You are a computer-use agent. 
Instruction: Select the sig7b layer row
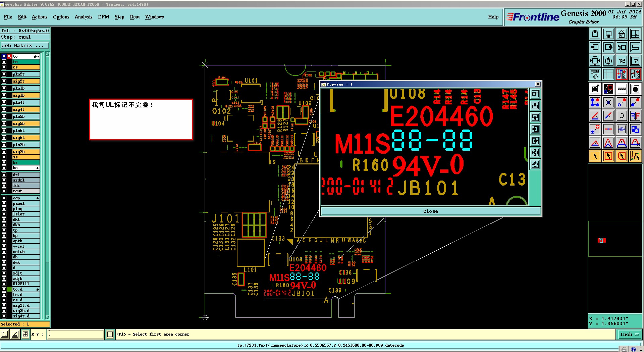pos(26,152)
